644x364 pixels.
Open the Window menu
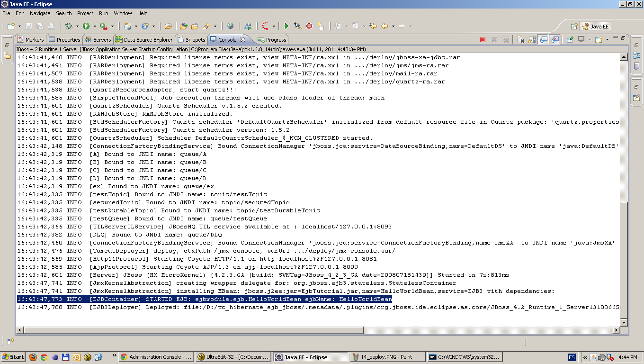123,13
